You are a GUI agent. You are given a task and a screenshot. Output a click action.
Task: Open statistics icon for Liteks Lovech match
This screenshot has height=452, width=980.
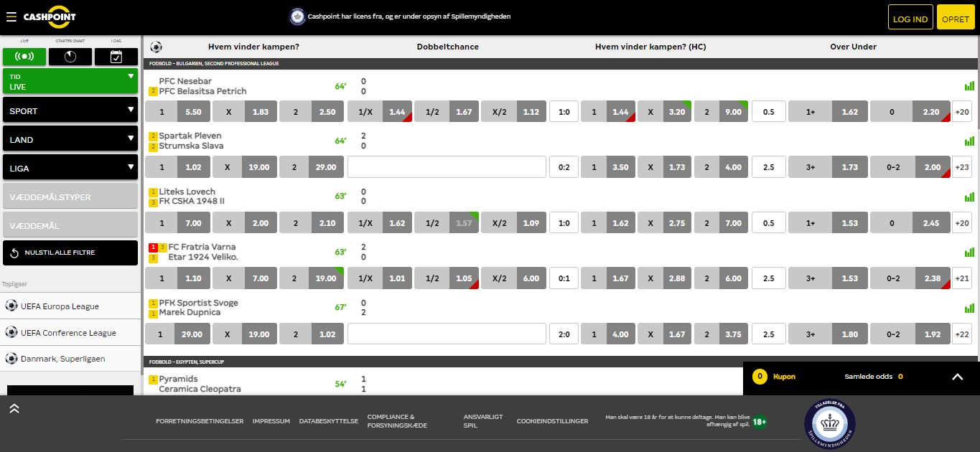(969, 197)
